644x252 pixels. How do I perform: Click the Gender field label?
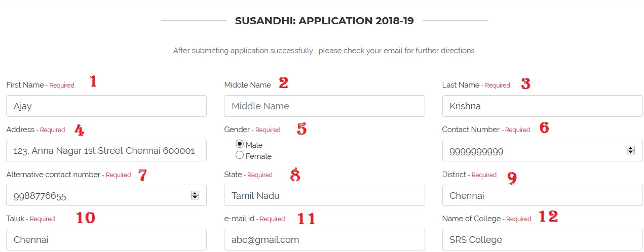[x=238, y=130]
